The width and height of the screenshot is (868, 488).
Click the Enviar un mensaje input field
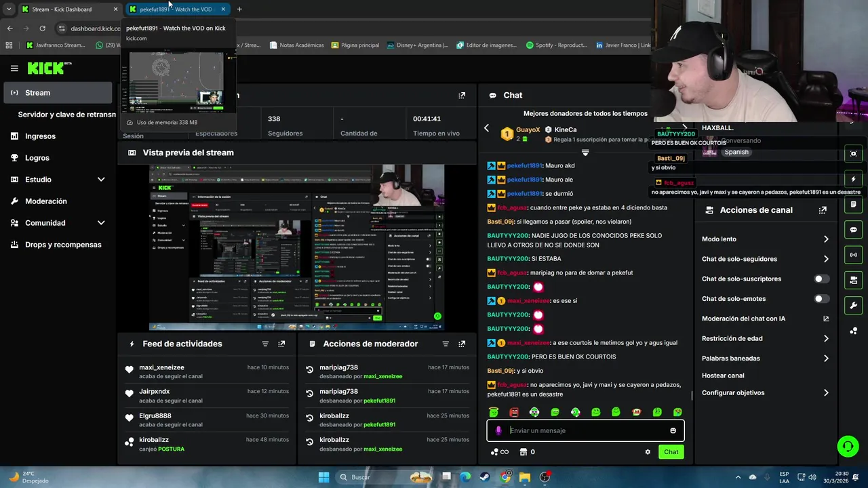585,430
